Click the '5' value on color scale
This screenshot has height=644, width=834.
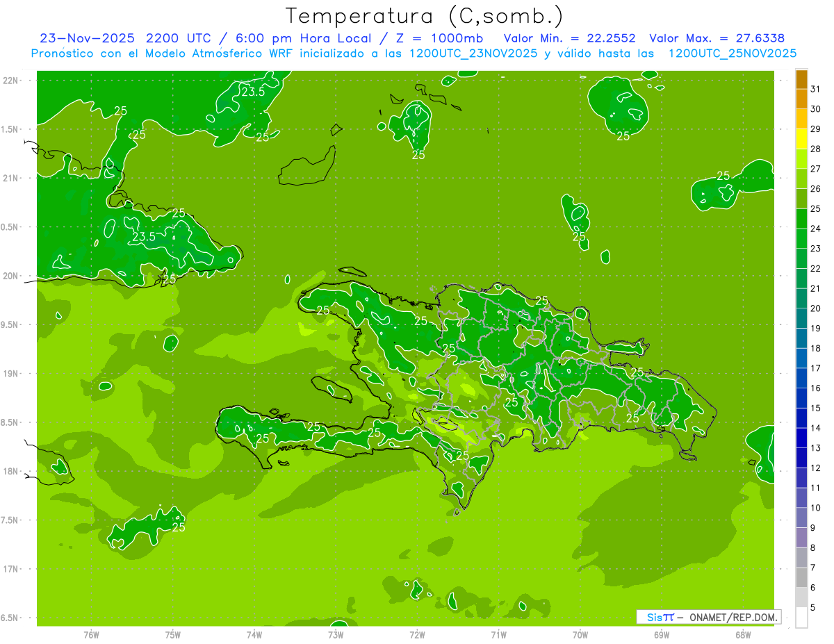point(813,608)
